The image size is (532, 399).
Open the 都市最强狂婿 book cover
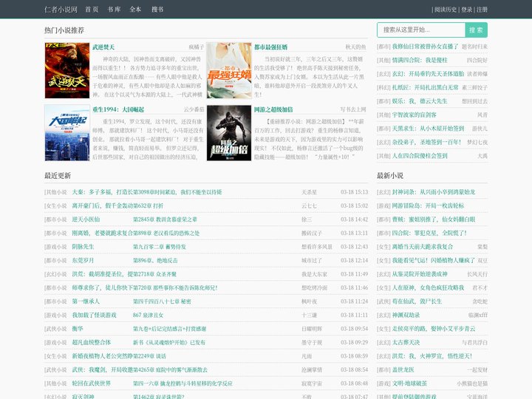(x=229, y=70)
